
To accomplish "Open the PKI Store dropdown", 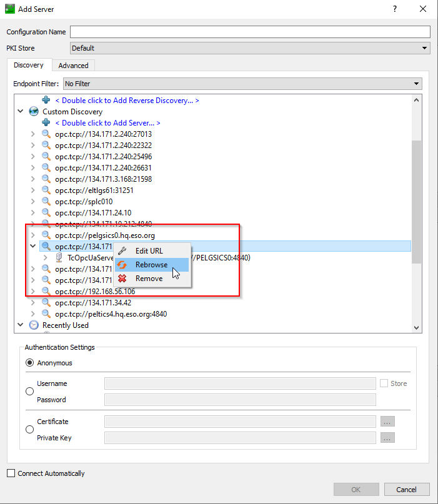I will coord(250,48).
